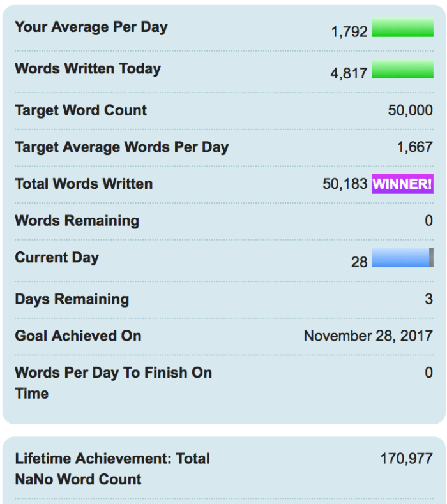The height and width of the screenshot is (504, 447).
Task: Click the Target Average Words Per Day label
Action: coord(121,147)
